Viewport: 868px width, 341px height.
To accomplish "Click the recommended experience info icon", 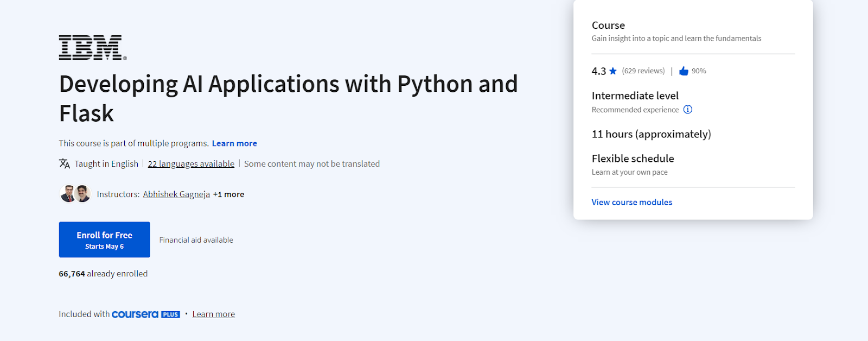I will pos(687,109).
